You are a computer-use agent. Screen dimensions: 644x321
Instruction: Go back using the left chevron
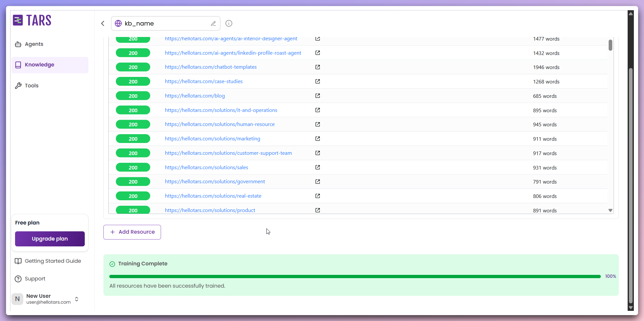(x=103, y=23)
